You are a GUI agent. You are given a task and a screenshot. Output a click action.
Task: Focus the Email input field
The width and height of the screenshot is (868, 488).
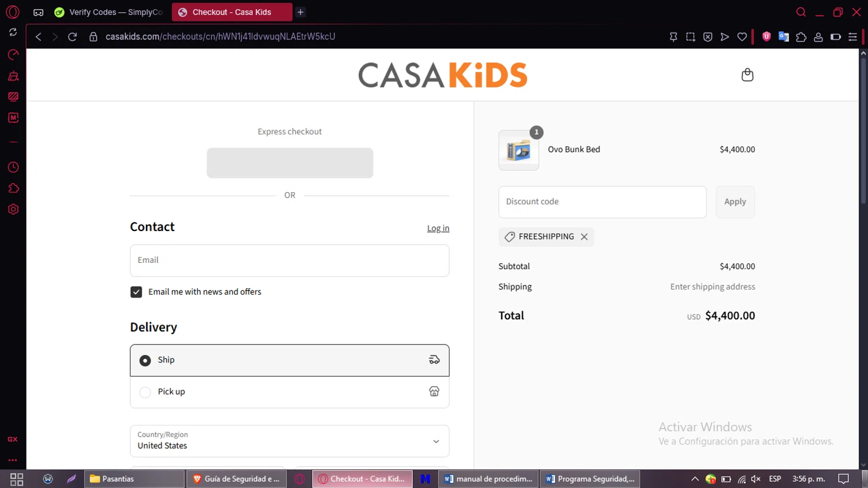(x=289, y=260)
